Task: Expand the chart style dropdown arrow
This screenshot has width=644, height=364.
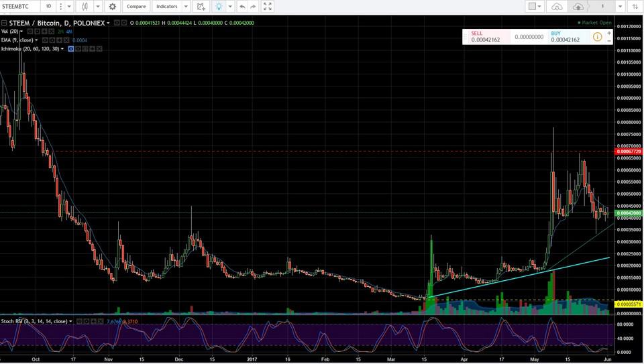Action: pos(98,7)
